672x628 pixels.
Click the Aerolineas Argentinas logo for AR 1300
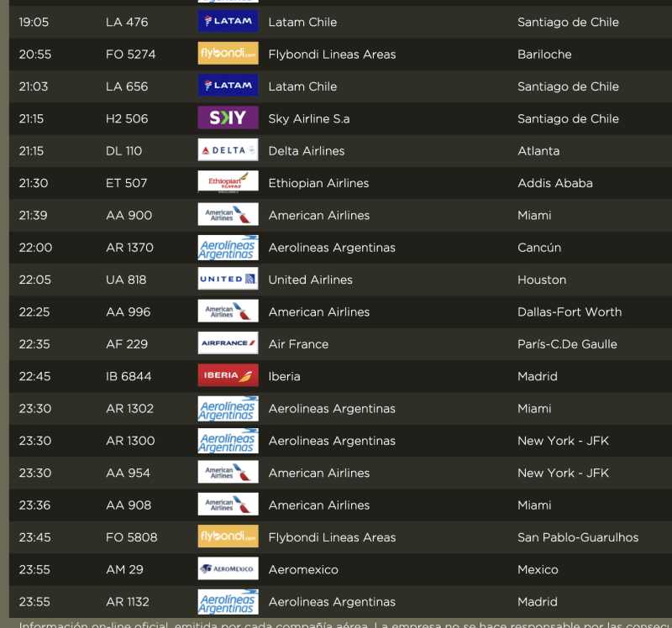(x=228, y=441)
